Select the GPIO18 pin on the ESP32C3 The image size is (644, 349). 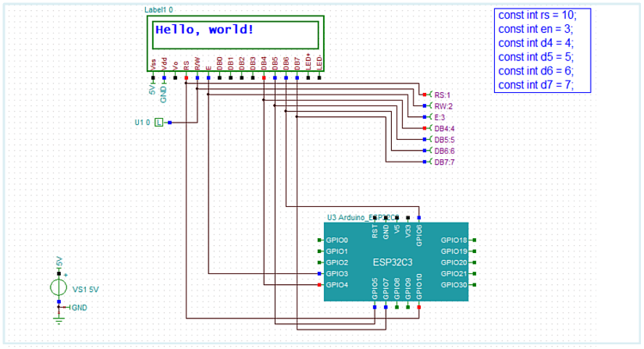[x=473, y=240]
